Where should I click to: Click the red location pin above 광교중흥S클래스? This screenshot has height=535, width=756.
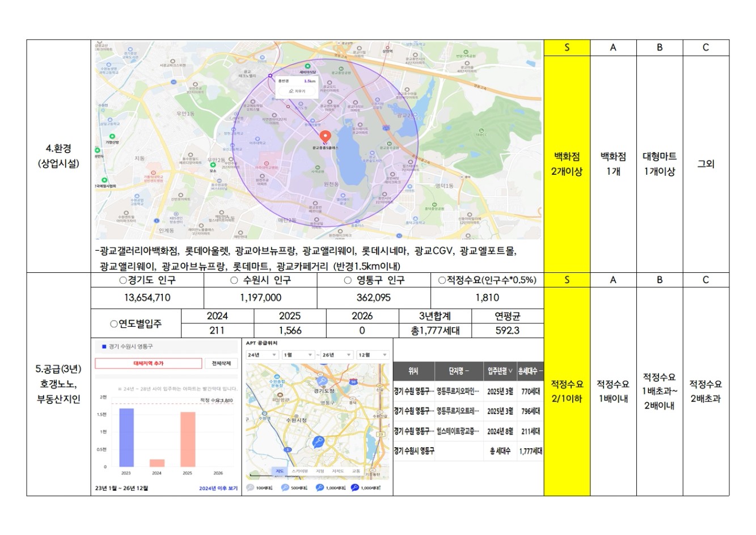[x=325, y=136]
